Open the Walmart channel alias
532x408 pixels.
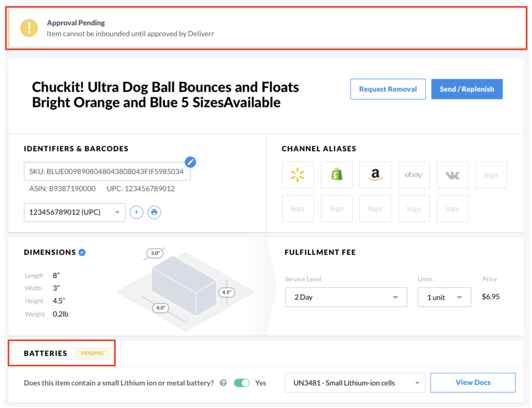298,175
